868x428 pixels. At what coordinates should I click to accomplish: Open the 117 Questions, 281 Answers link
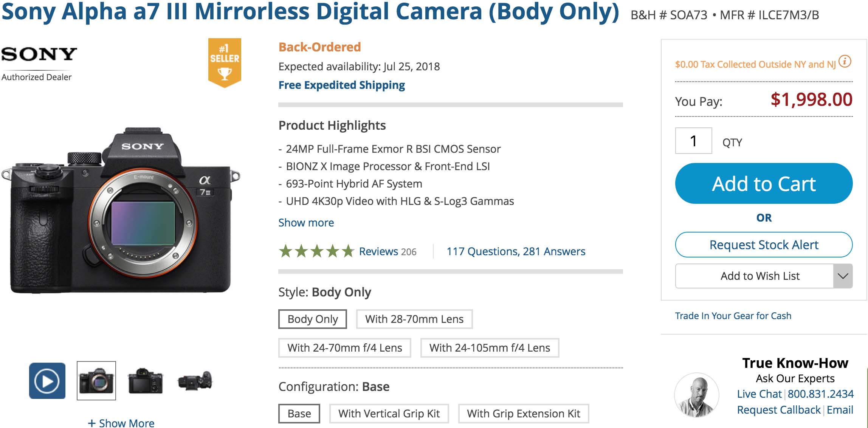(x=516, y=251)
